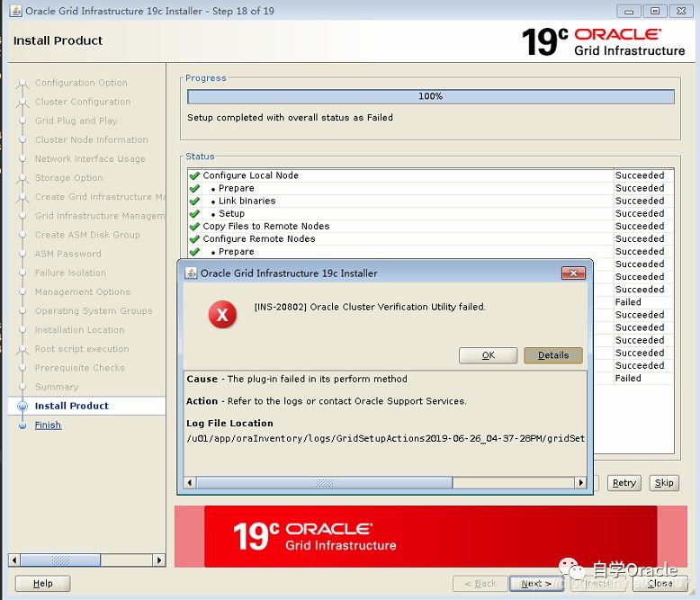Click the 100% progress bar

pos(430,96)
